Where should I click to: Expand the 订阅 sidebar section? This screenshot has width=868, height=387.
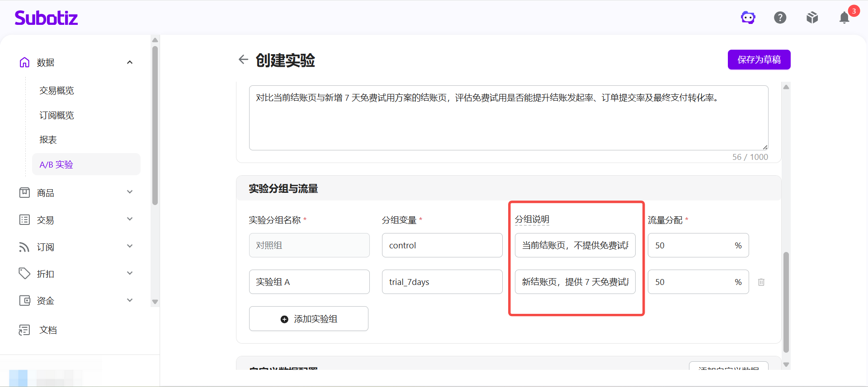(130, 247)
